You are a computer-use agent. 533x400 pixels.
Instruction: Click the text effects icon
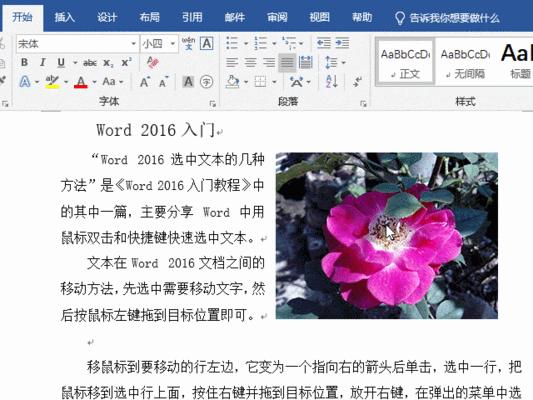(25, 82)
